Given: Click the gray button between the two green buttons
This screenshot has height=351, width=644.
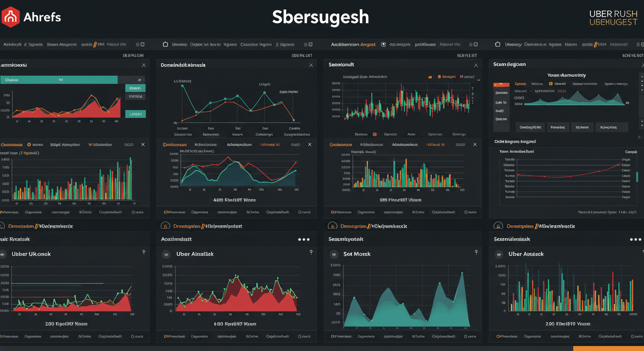Looking at the screenshot, I should (135, 97).
